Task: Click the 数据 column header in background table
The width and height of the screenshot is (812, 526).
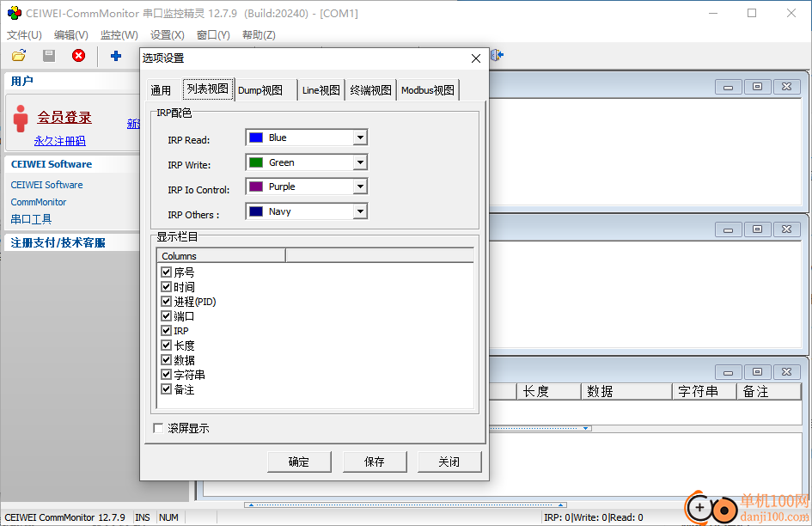Action: (626, 392)
